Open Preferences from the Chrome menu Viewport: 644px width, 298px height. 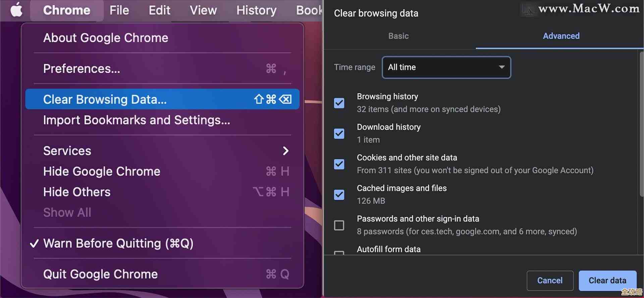pos(82,69)
